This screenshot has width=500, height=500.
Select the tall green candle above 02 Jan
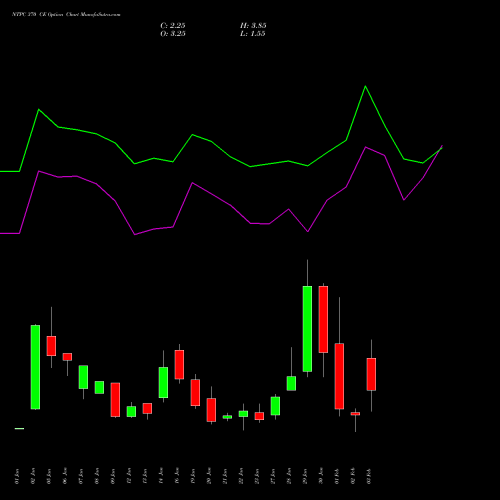(35, 367)
